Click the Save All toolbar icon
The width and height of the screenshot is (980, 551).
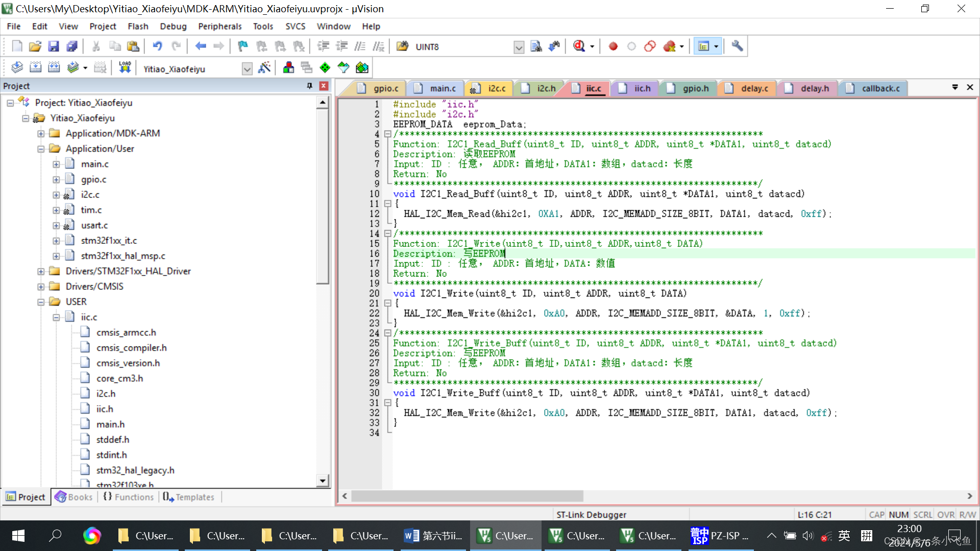[72, 46]
